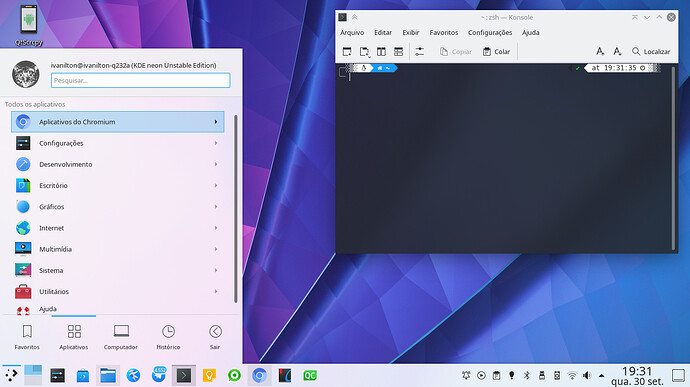Expand the Sistema category

[x=117, y=270]
